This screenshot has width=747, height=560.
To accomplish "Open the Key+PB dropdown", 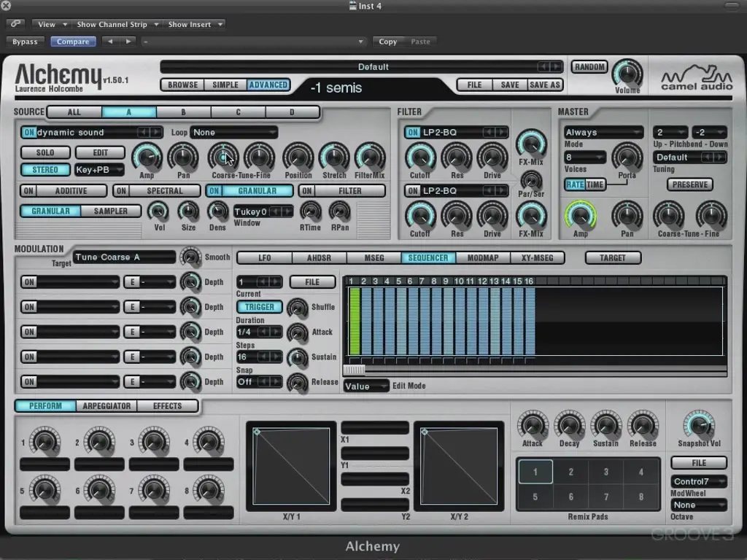I will point(99,169).
